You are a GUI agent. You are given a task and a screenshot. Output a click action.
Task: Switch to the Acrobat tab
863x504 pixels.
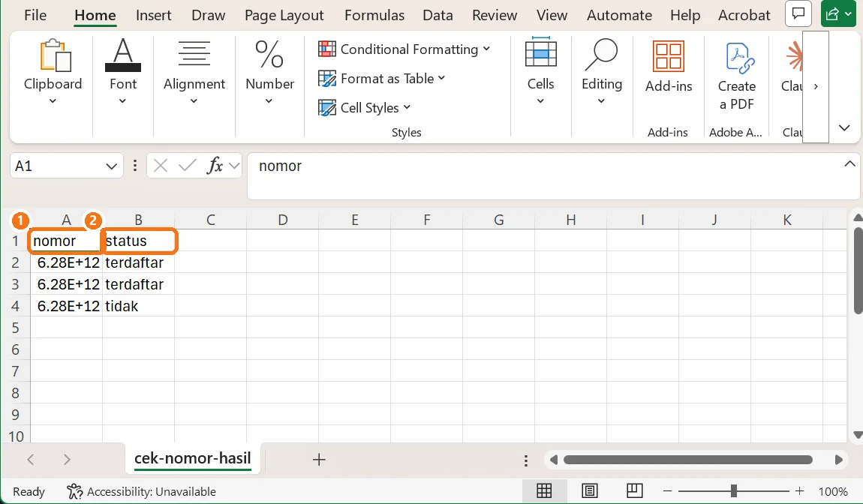click(744, 15)
